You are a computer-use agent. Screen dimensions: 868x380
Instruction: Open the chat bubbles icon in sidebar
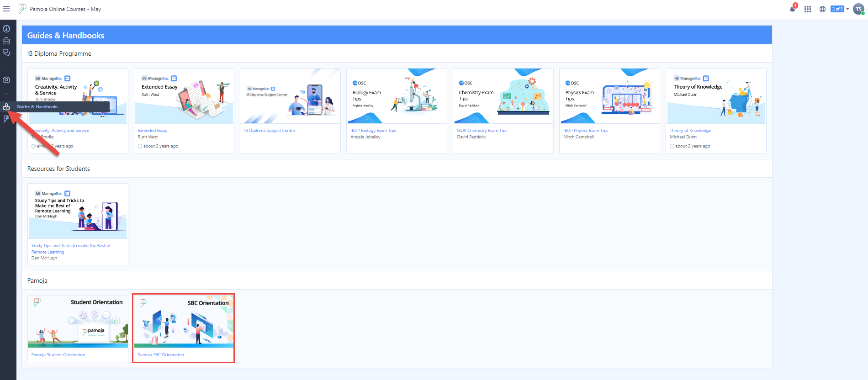pos(6,53)
